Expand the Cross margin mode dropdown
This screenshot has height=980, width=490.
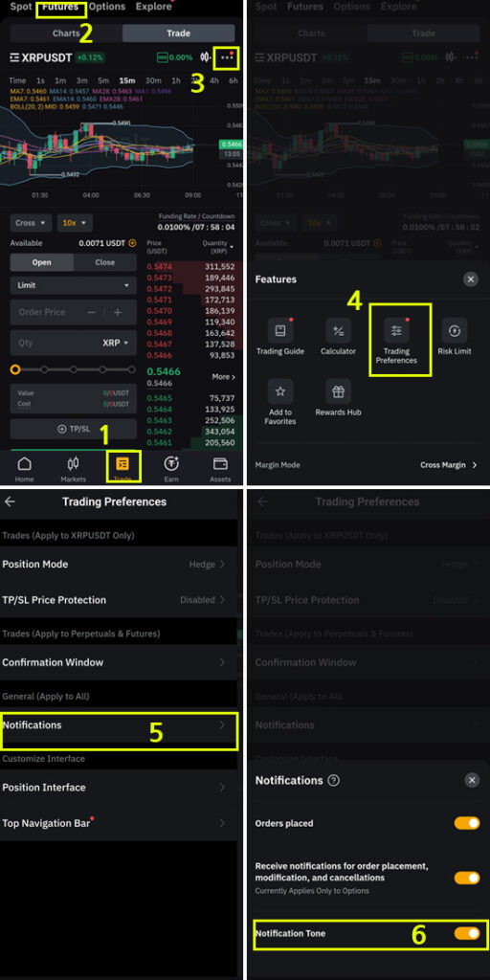coord(32,222)
